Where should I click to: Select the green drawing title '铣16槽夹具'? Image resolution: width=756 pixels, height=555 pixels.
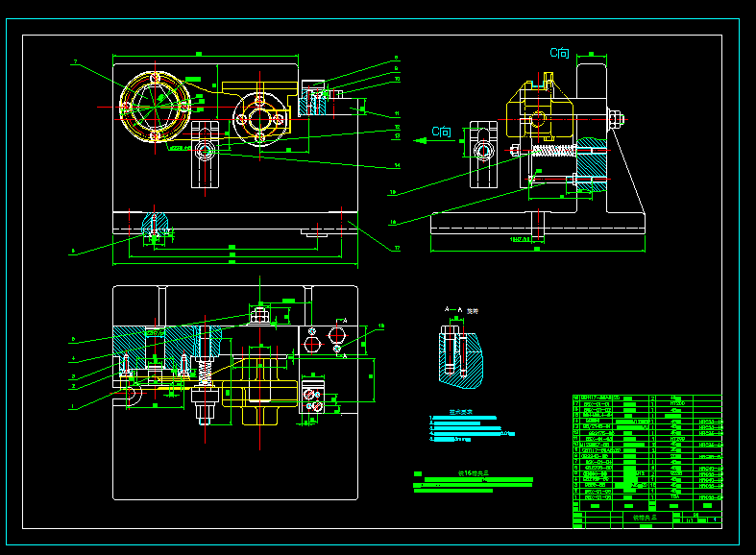474,473
